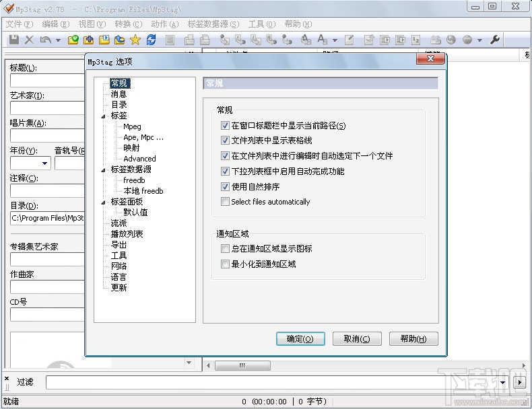Click the Undo arrow icon
This screenshot has height=409, width=532.
pyautogui.click(x=46, y=40)
